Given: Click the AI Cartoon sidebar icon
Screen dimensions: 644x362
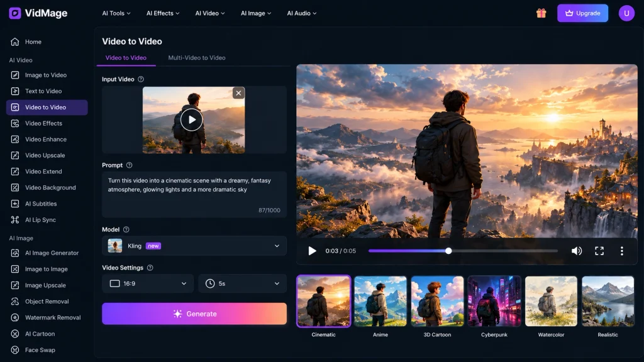Looking at the screenshot, I should tap(15, 334).
